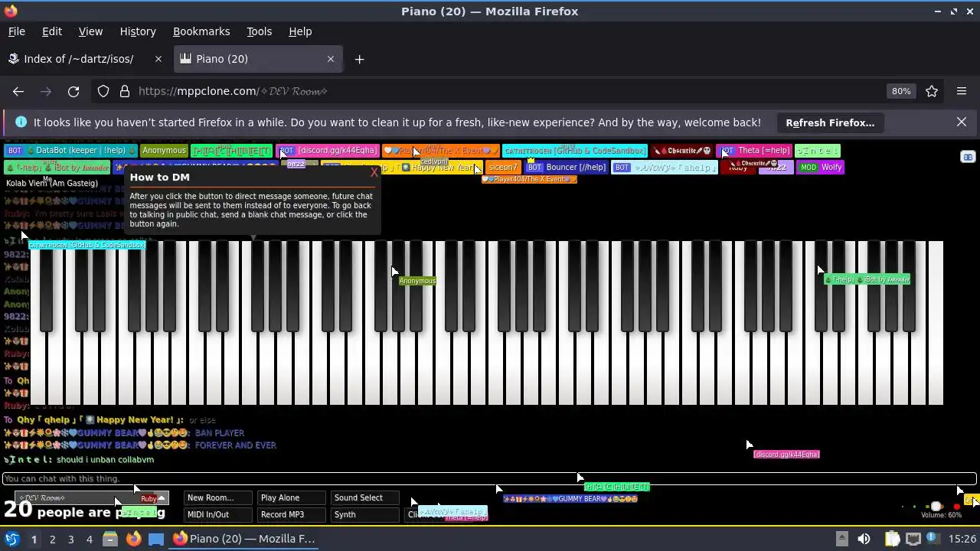Select the Anonymous player name tag
The height and width of the screenshot is (551, 980).
164,151
